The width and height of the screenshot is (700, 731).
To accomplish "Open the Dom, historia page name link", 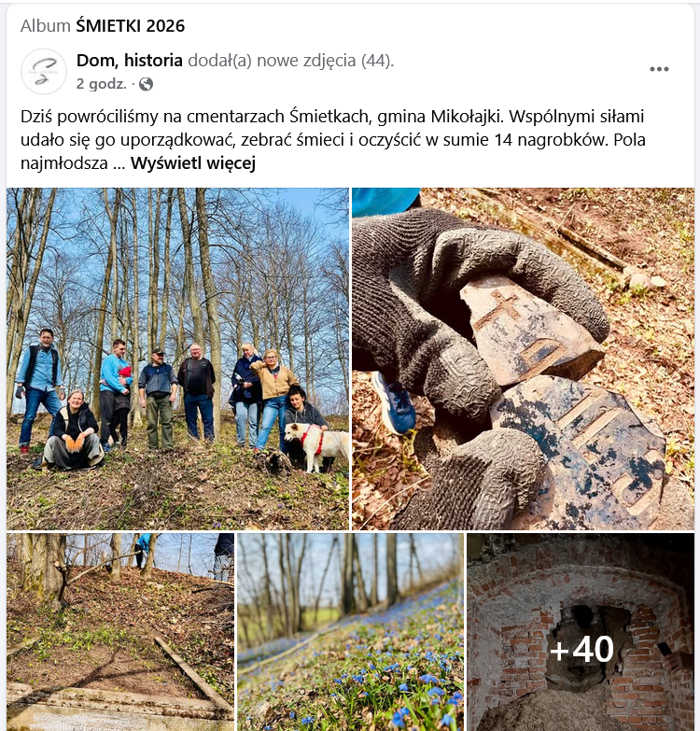I will [130, 60].
